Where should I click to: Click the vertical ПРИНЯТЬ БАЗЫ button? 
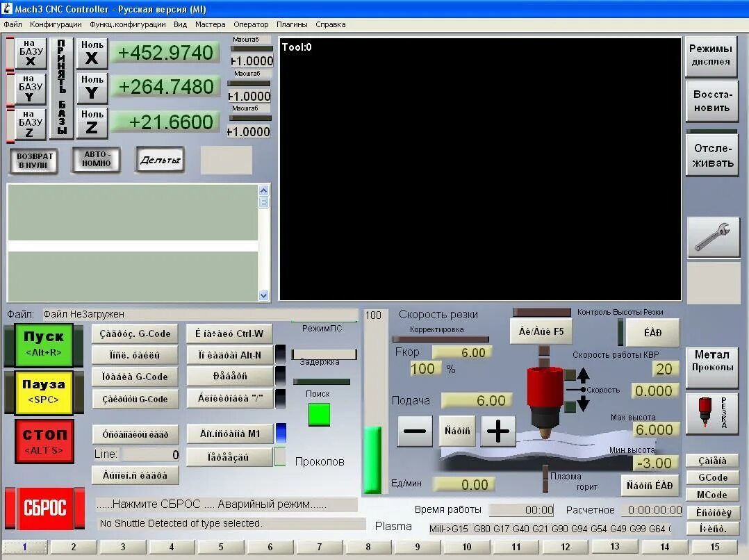62,88
